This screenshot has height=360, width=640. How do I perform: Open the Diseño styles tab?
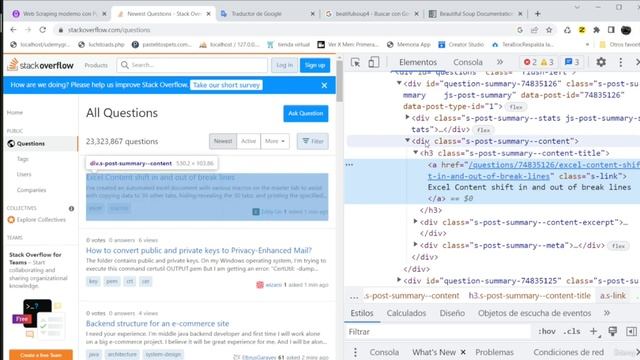(x=452, y=313)
